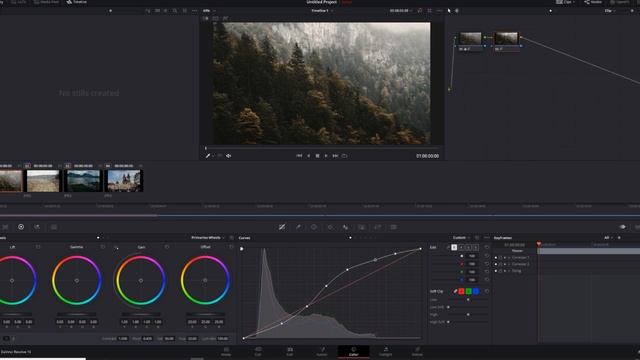The image size is (640, 360).
Task: Toggle the viewer loop playback
Action: coord(344,156)
